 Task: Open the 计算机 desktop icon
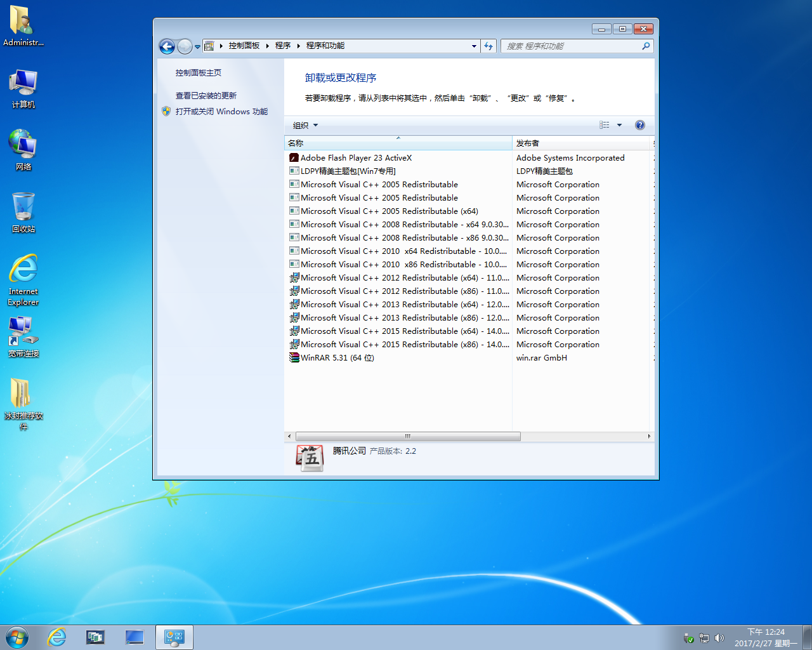(23, 88)
